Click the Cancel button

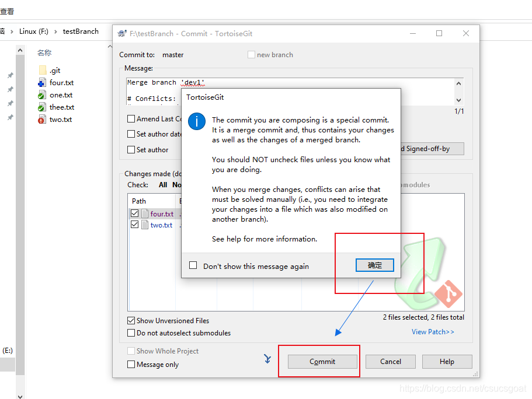391,362
